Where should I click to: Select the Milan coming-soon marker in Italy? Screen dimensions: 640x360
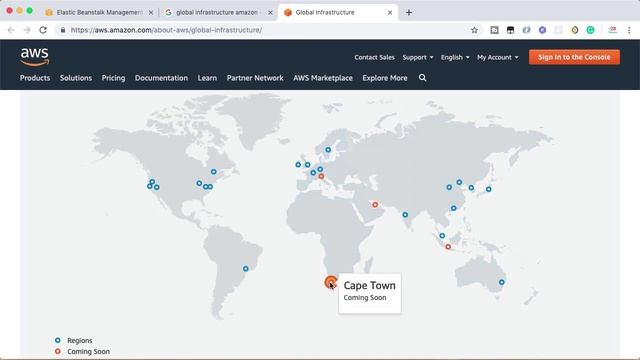point(321,176)
